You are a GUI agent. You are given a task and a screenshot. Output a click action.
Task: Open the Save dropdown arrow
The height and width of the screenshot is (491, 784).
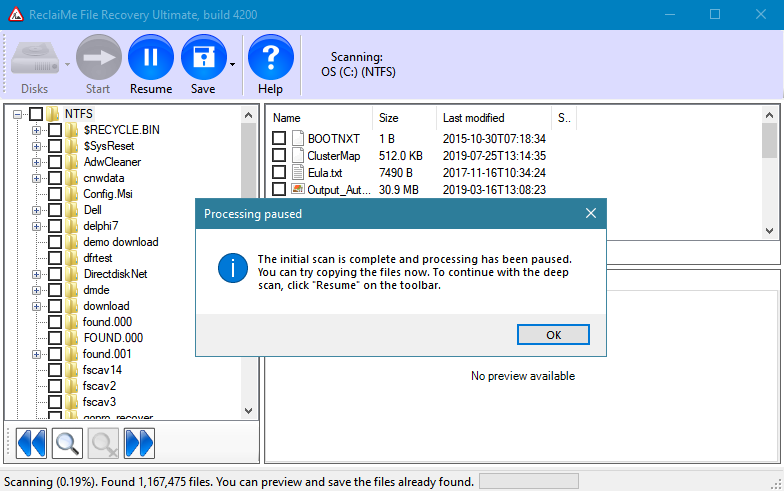[x=233, y=64]
